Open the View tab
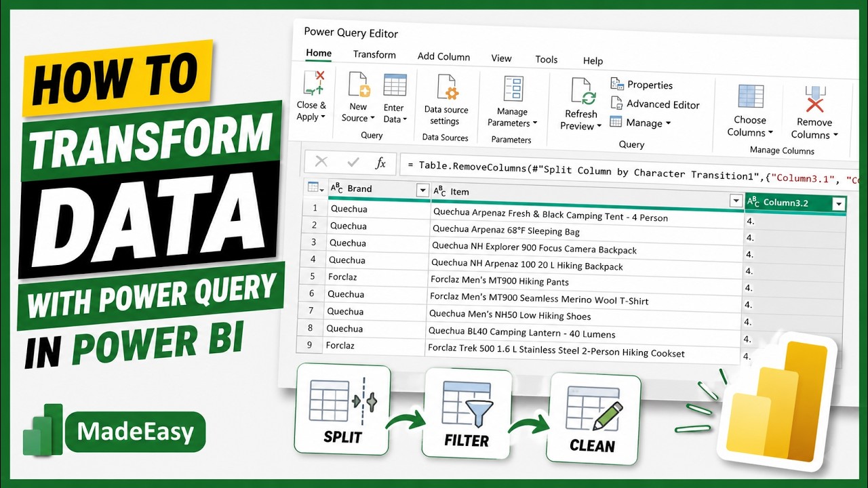 pyautogui.click(x=501, y=58)
